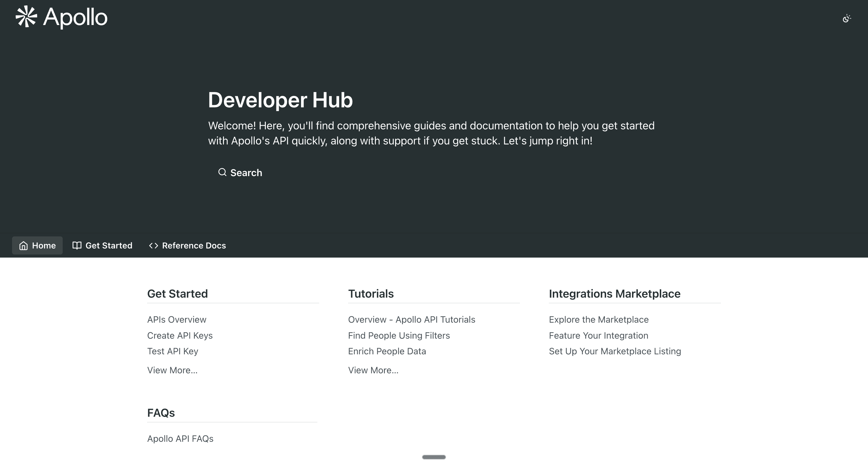Click the Apollo starburst logo icon
The image size is (868, 468).
point(26,17)
